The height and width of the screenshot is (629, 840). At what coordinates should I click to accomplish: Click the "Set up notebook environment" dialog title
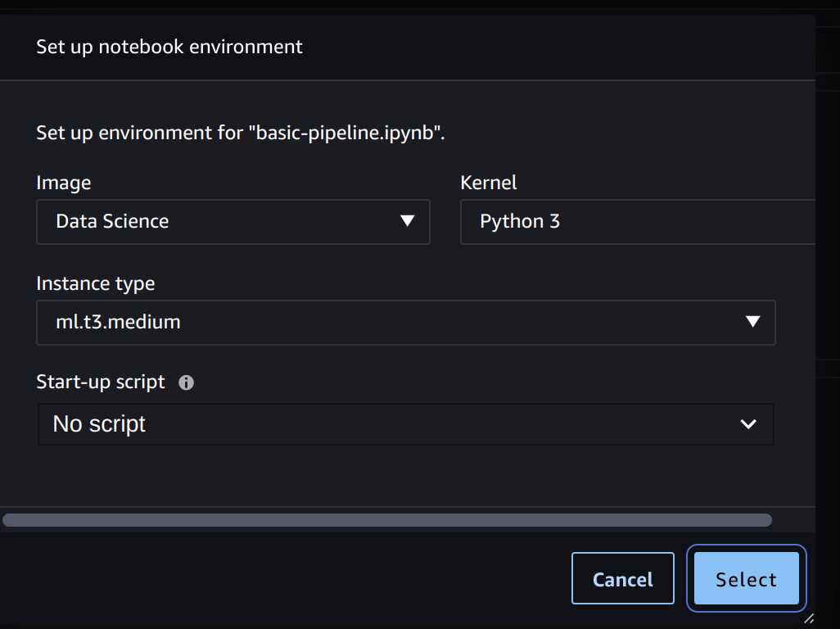[x=169, y=47]
